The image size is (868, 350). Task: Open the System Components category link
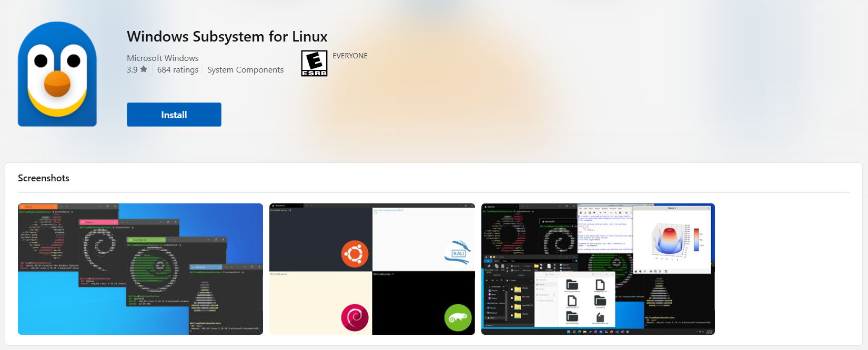click(x=245, y=69)
